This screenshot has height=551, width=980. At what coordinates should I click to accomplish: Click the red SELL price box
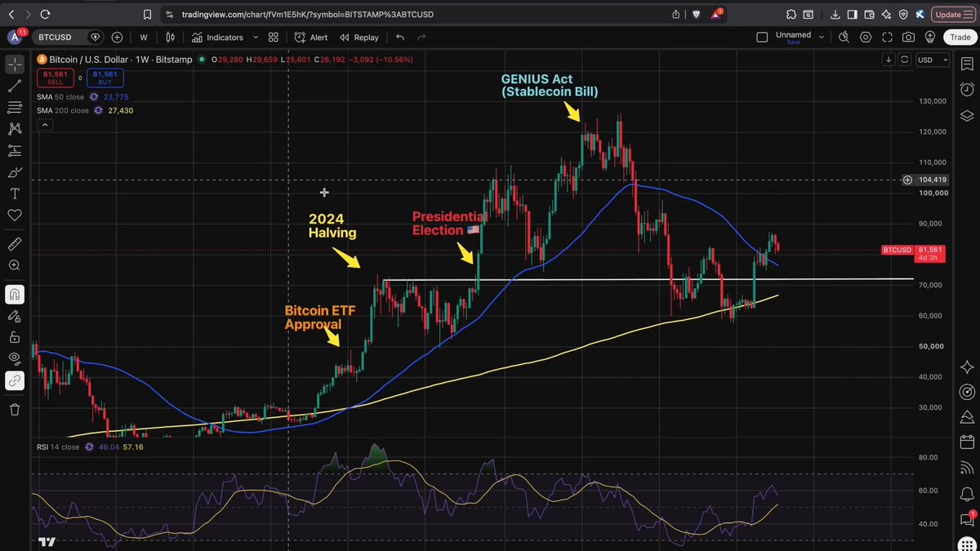click(x=55, y=78)
